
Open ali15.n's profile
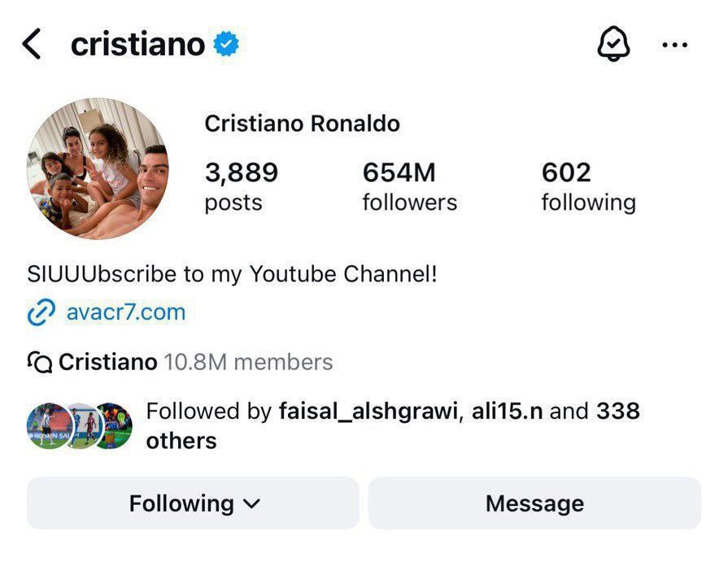click(x=507, y=411)
